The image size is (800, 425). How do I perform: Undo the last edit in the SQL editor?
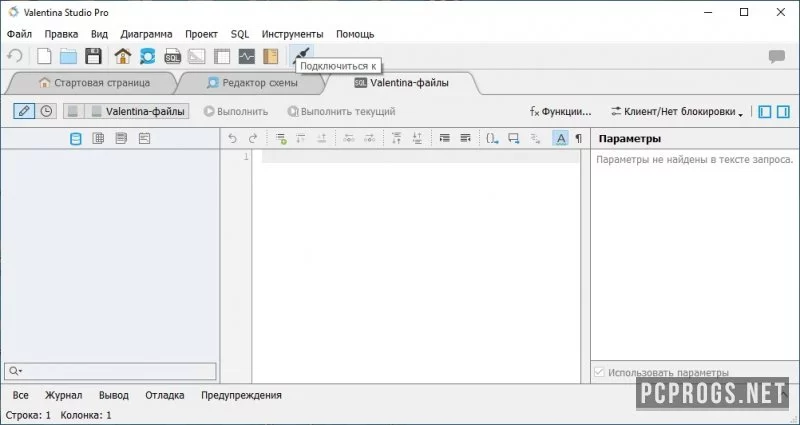tap(232, 138)
